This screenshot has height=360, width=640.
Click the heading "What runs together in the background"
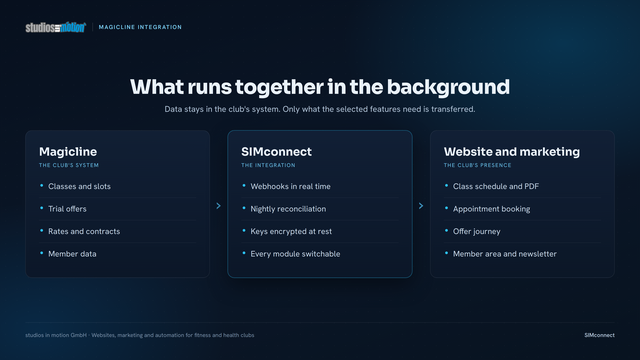(x=320, y=87)
